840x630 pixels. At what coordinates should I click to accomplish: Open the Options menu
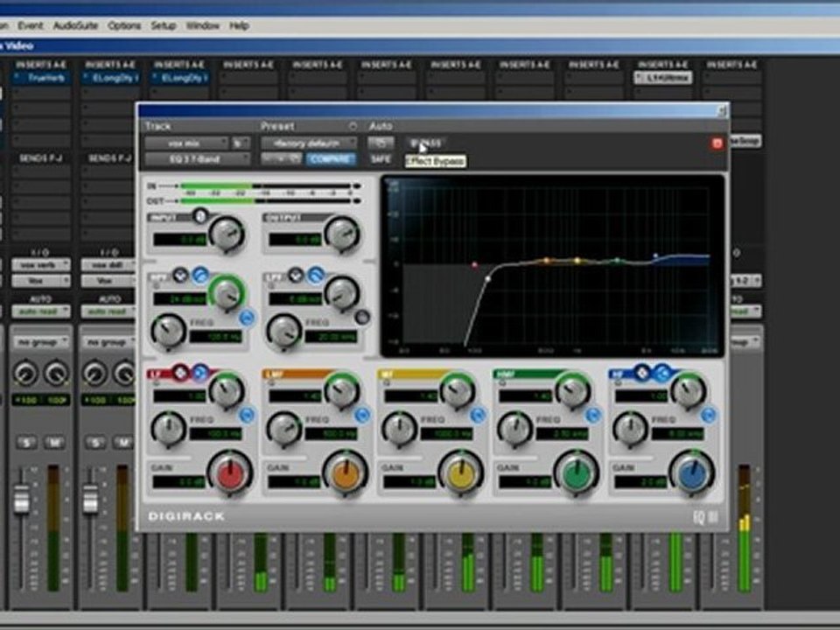coord(124,25)
